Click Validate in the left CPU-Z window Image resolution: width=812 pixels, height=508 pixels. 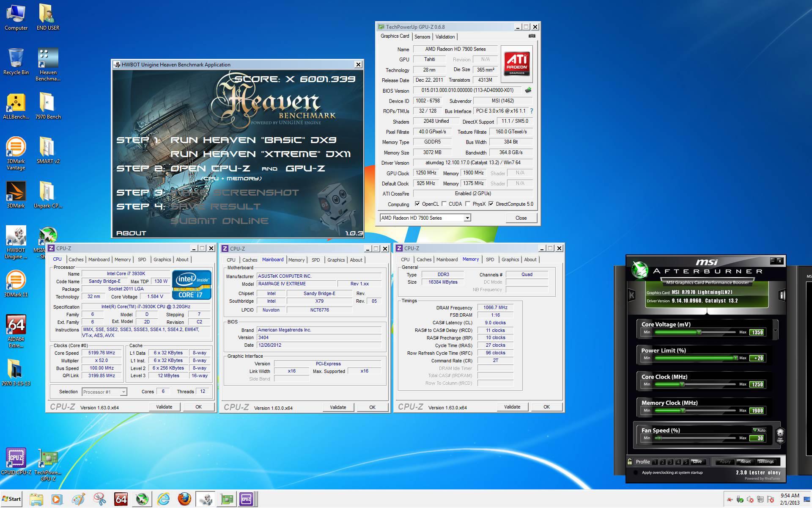pyautogui.click(x=164, y=407)
